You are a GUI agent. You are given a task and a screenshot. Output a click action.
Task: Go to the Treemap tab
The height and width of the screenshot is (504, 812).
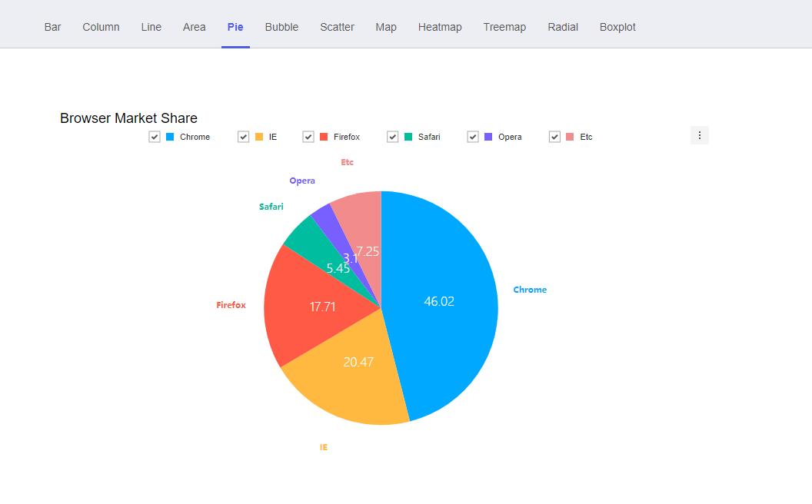[504, 27]
